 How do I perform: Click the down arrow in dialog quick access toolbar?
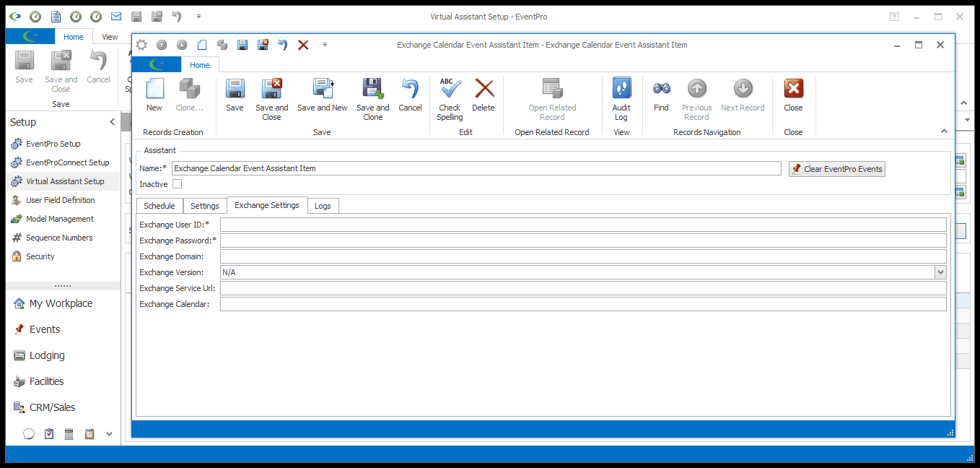(x=182, y=45)
